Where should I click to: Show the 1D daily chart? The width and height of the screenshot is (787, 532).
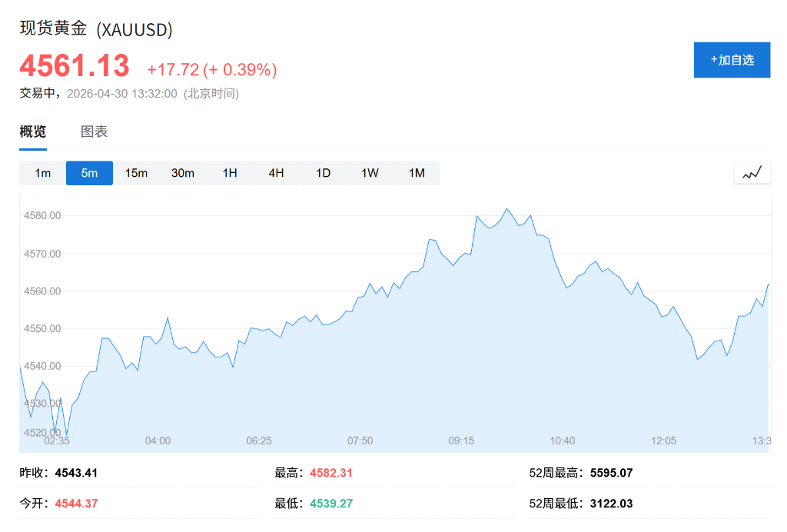coord(323,173)
